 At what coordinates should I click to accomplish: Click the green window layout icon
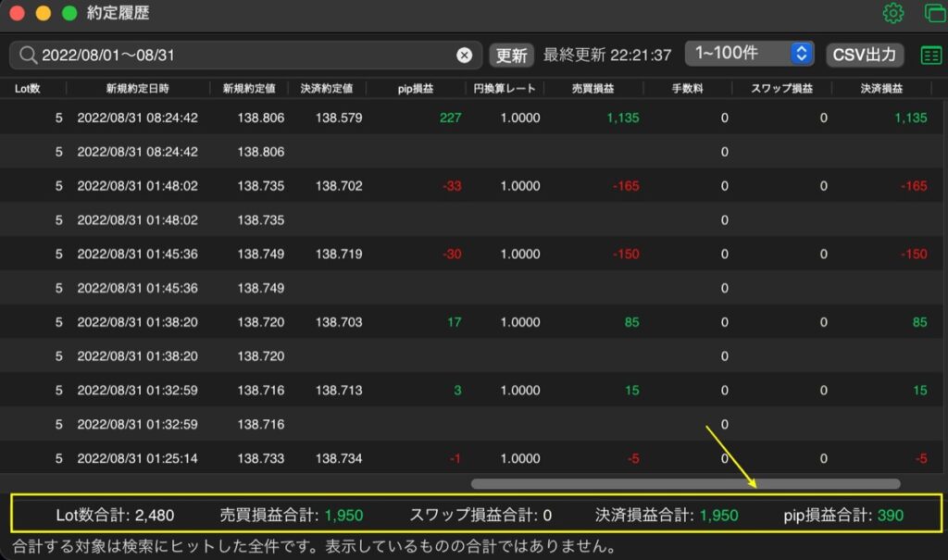(x=935, y=13)
